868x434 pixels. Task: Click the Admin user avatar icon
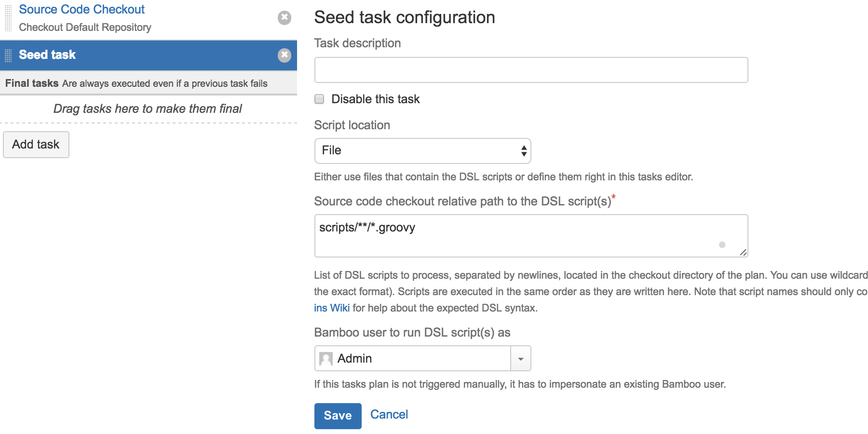(326, 359)
